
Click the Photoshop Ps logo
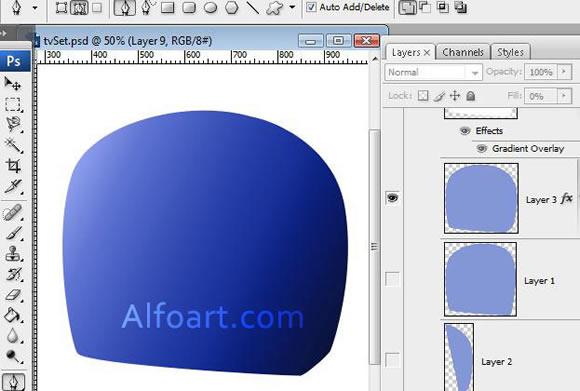14,61
